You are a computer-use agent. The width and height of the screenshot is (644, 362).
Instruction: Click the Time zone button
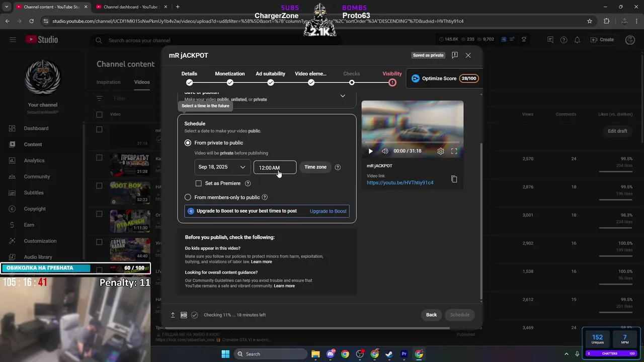tap(315, 167)
